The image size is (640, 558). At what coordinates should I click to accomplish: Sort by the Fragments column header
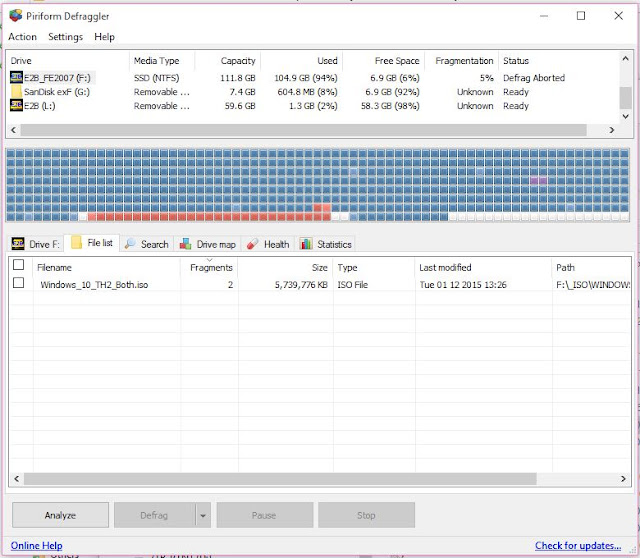click(209, 267)
